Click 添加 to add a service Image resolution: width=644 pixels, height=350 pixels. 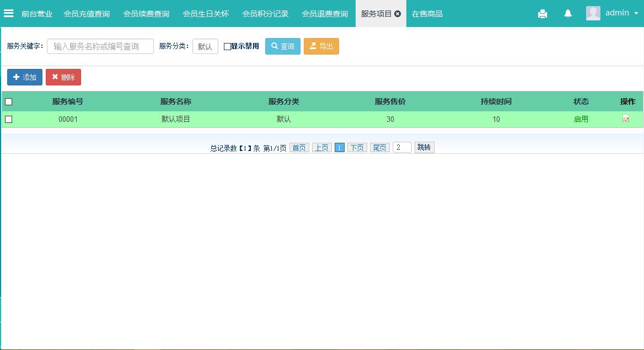click(25, 77)
